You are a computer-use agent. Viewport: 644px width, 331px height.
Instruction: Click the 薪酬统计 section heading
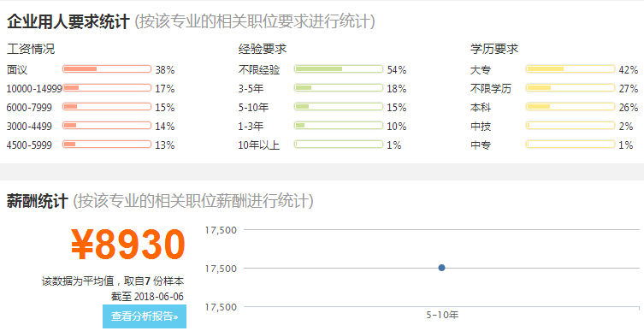click(x=38, y=202)
